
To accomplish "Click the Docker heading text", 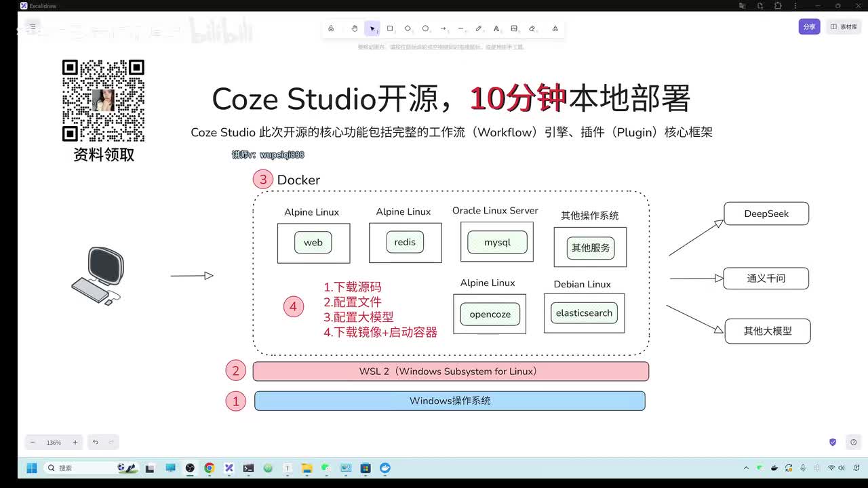I will coord(298,180).
